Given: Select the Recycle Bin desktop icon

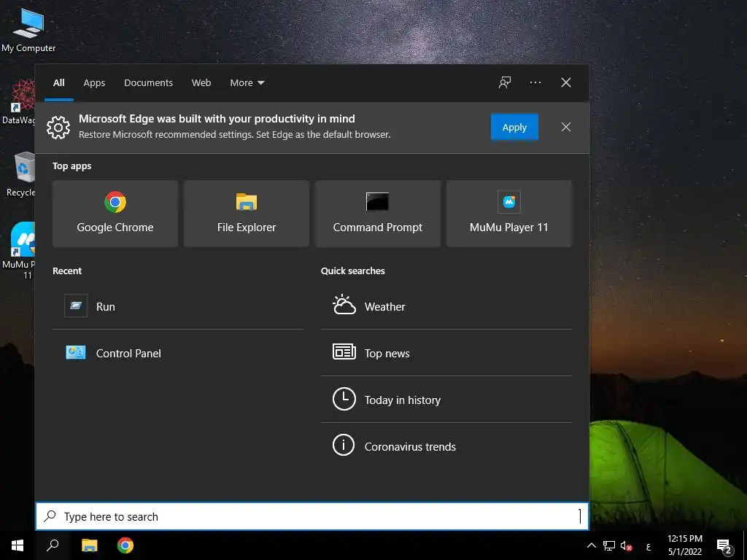Looking at the screenshot, I should click(x=20, y=174).
